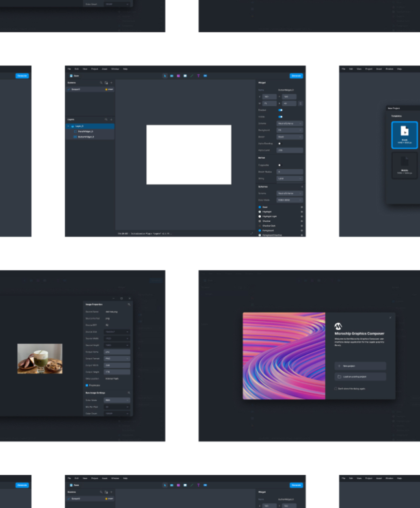The width and height of the screenshot is (420, 508).
Task: Click the Base color swatch in Schemes
Action: pyautogui.click(x=259, y=207)
